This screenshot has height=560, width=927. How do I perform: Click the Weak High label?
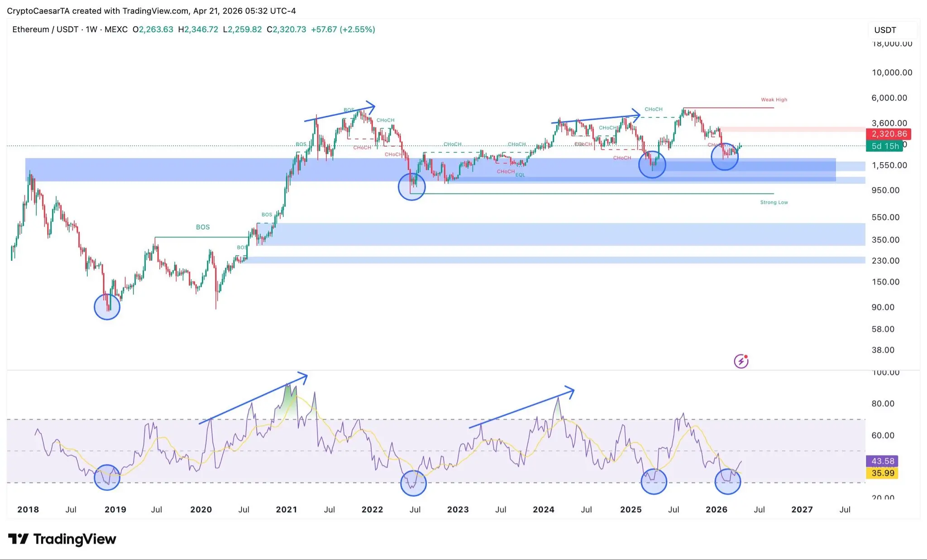tap(774, 100)
